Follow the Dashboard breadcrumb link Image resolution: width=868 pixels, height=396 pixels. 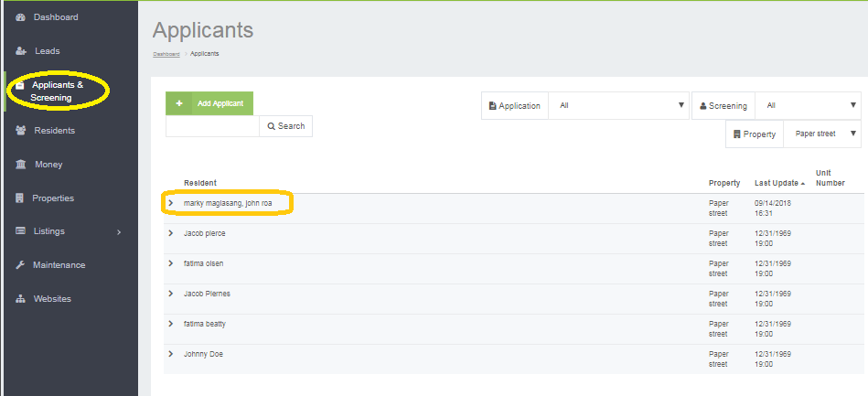(166, 54)
